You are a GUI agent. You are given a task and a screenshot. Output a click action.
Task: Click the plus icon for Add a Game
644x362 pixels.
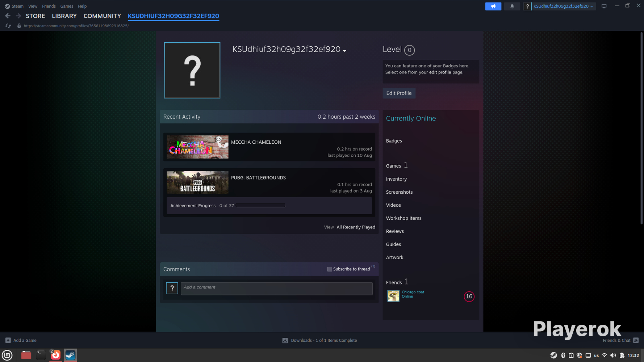coord(8,340)
